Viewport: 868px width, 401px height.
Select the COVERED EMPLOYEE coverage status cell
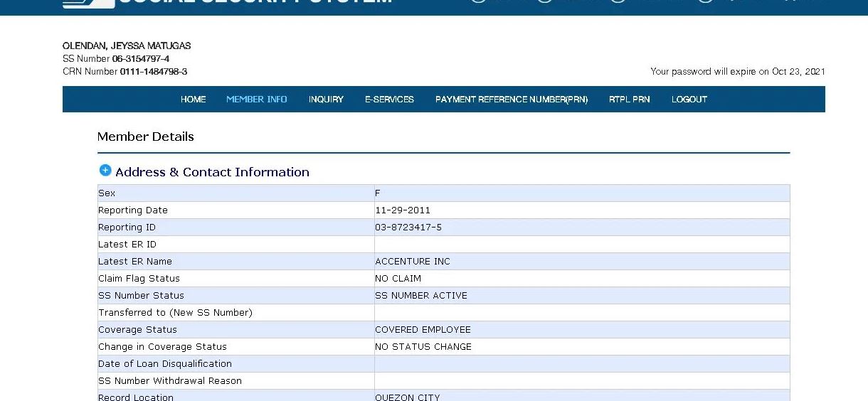tap(423, 330)
